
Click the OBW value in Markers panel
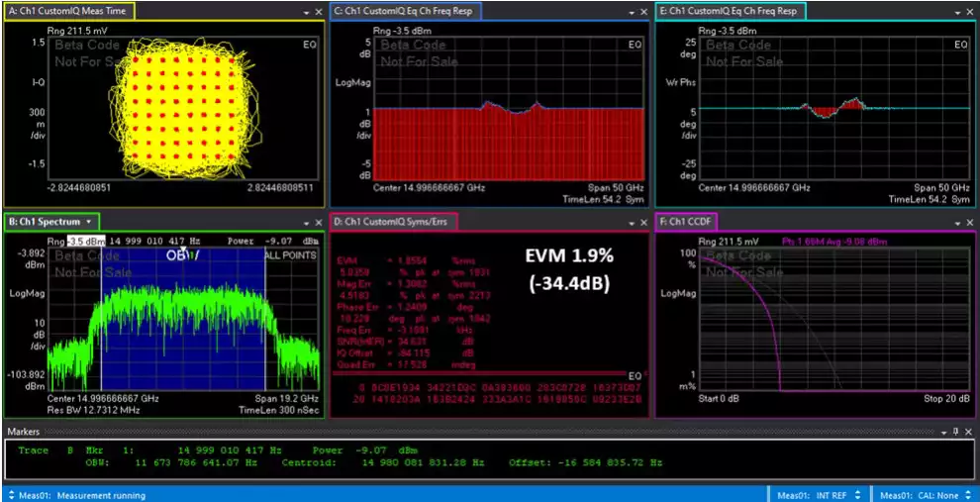pos(196,463)
